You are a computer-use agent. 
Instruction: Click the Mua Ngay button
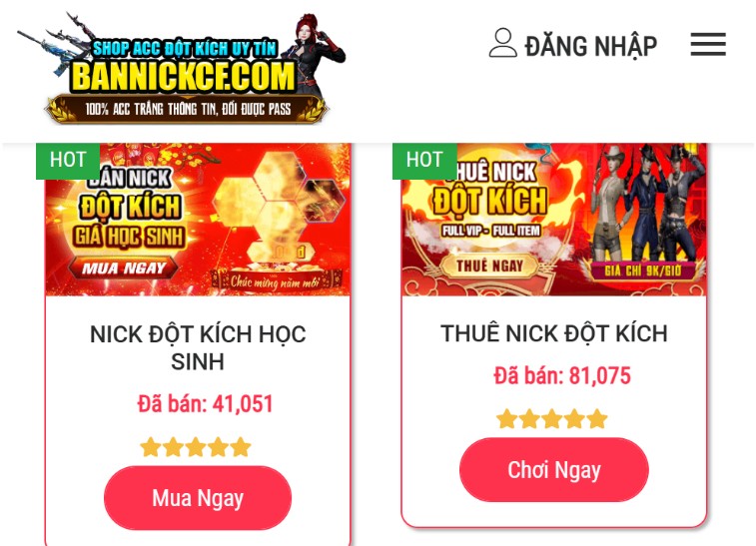(x=198, y=498)
